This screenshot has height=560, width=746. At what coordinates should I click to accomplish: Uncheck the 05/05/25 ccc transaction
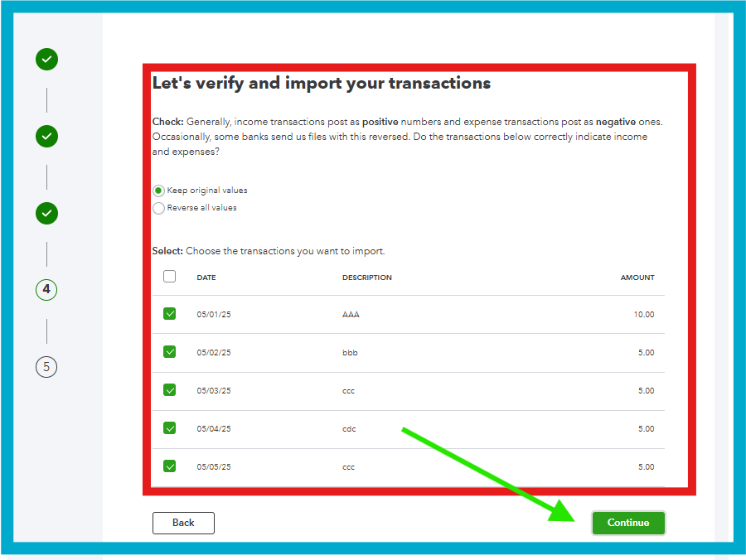click(169, 466)
